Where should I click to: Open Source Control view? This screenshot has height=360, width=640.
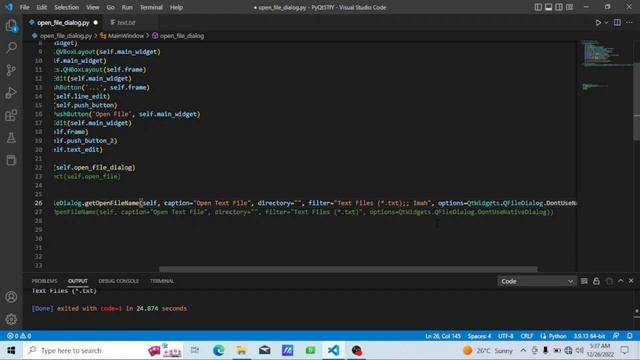(x=11, y=70)
